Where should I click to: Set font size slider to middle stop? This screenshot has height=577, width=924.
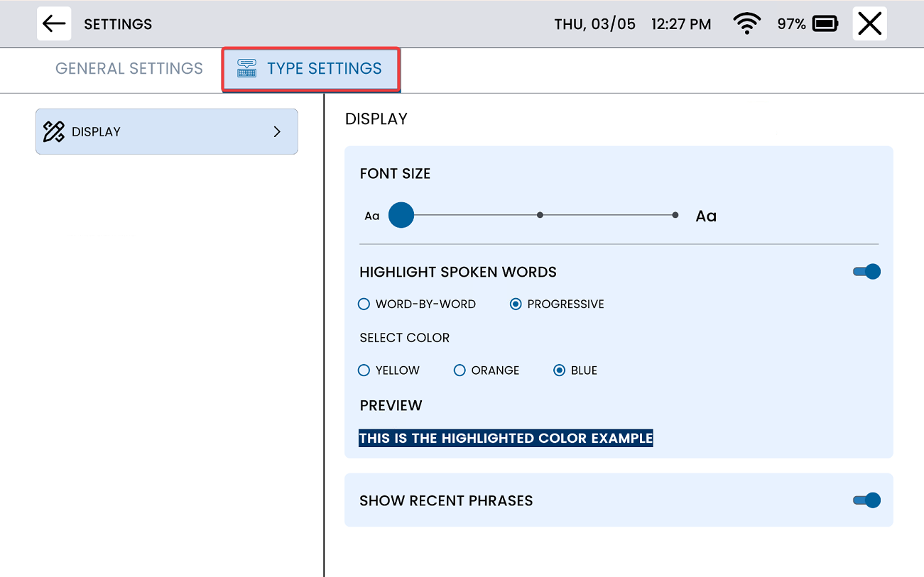(x=540, y=215)
